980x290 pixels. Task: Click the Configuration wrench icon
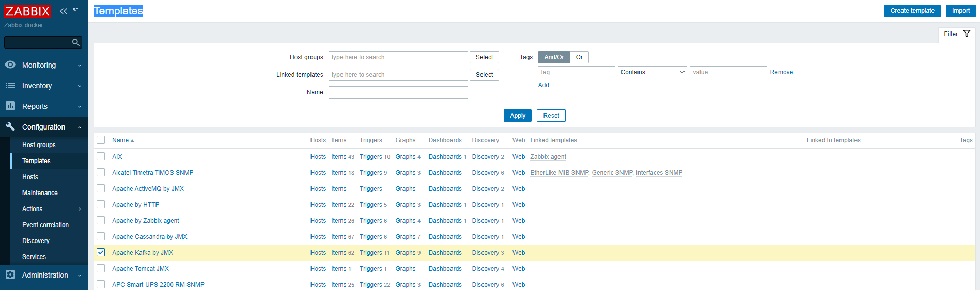click(10, 126)
